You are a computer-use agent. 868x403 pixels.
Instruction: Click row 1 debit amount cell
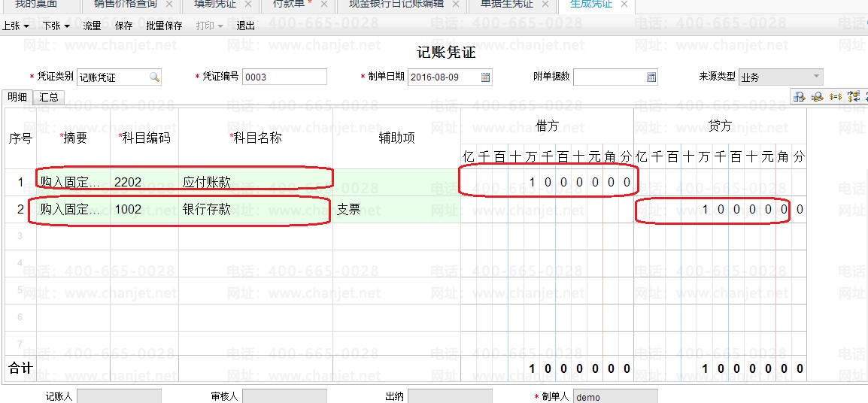click(547, 182)
